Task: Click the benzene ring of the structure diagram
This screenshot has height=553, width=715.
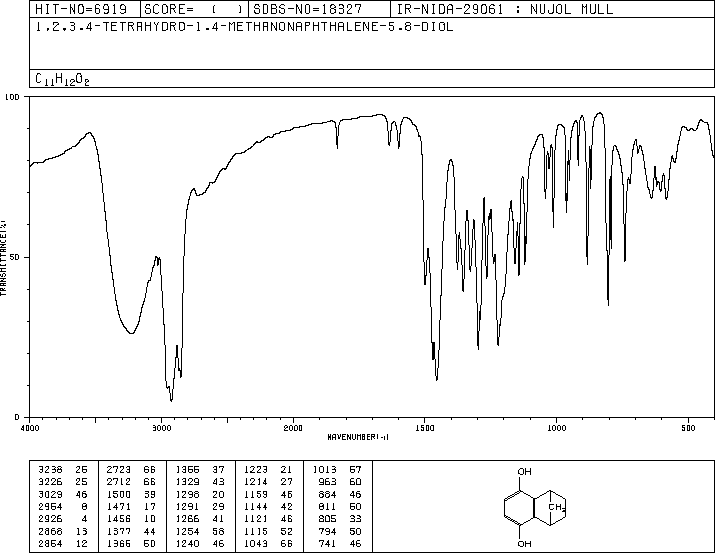Action: [x=519, y=508]
